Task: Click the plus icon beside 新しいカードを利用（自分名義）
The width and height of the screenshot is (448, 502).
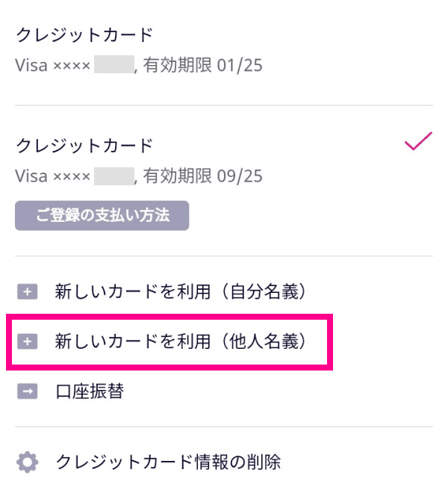Action: (27, 293)
